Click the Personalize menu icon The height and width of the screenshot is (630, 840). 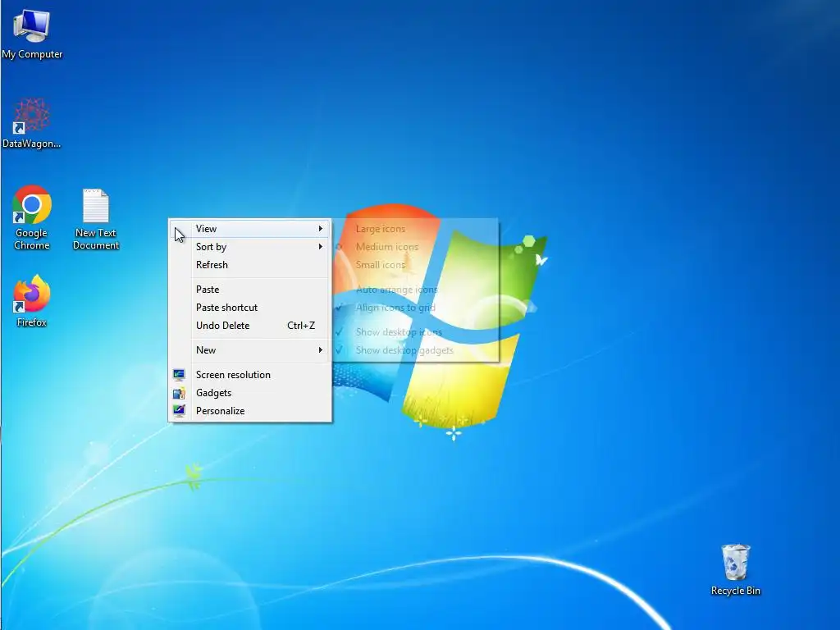click(x=179, y=411)
